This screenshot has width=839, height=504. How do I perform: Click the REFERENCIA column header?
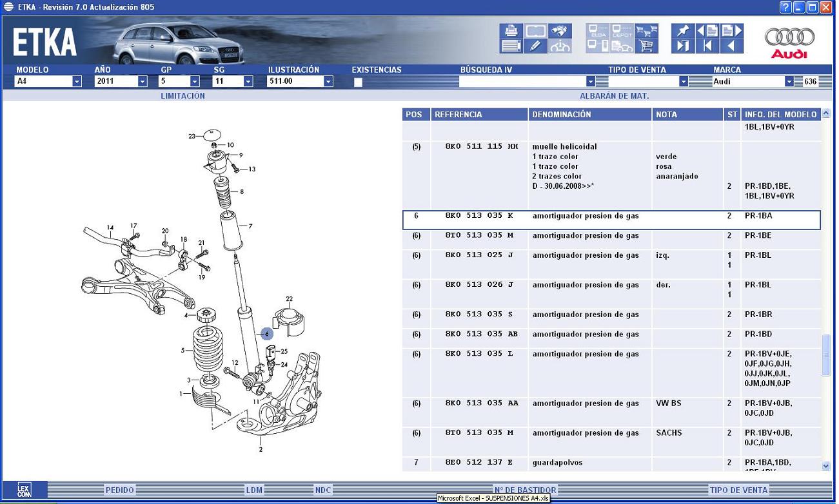pos(479,114)
